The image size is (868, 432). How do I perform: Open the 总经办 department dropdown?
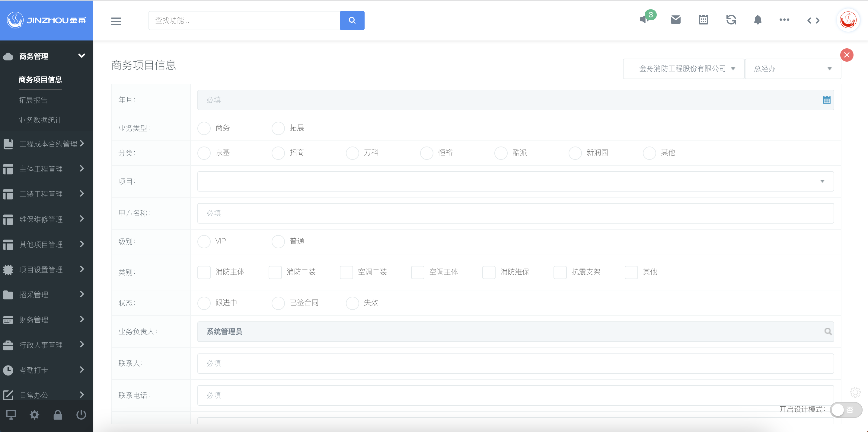tap(793, 69)
